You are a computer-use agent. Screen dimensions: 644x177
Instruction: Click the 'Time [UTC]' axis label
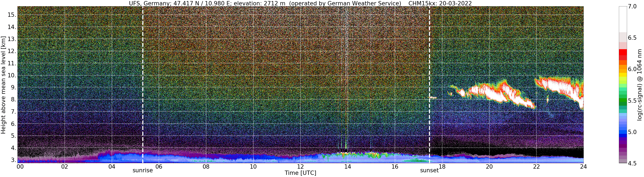(300, 173)
